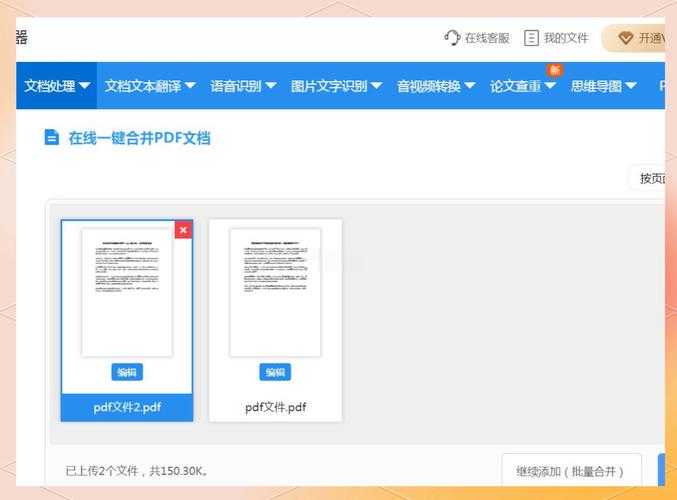
Task: Expand arrow next to 语音识别
Action: [271, 85]
